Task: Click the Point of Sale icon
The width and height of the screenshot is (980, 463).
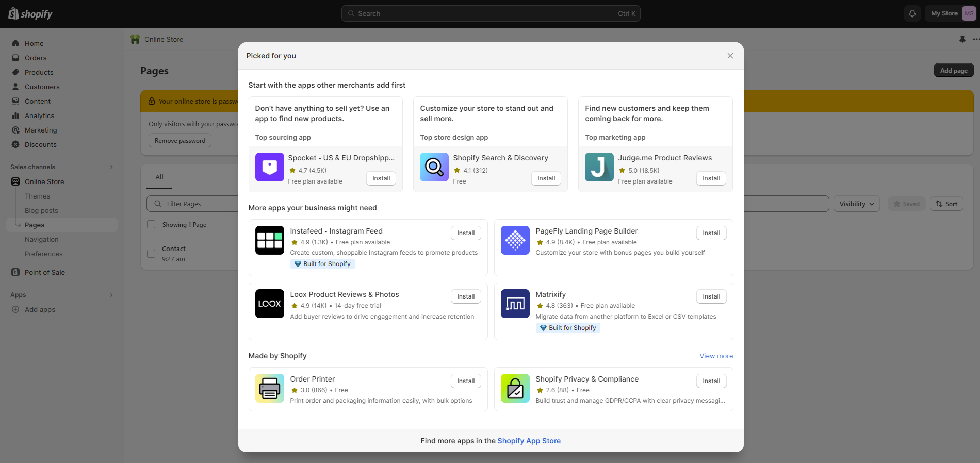Action: click(x=15, y=272)
